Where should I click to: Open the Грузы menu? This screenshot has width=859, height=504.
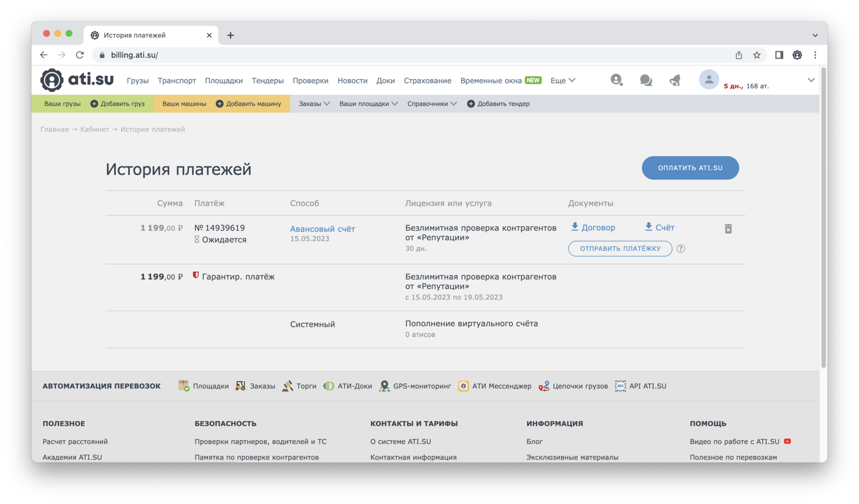(138, 80)
